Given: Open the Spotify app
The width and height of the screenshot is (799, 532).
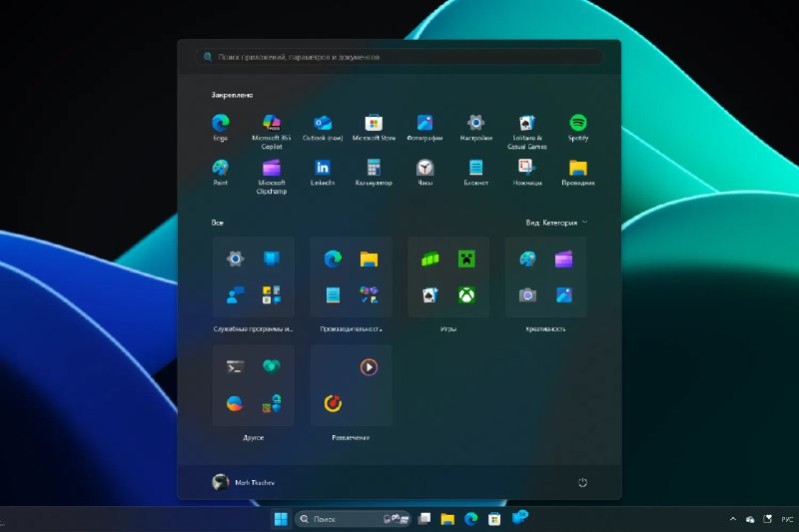Looking at the screenshot, I should 578,128.
